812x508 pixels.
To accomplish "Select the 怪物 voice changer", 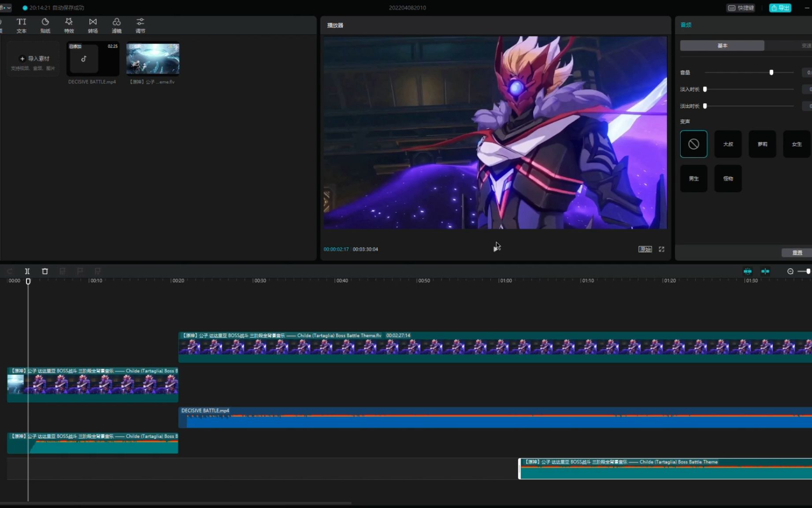I will [x=728, y=178].
